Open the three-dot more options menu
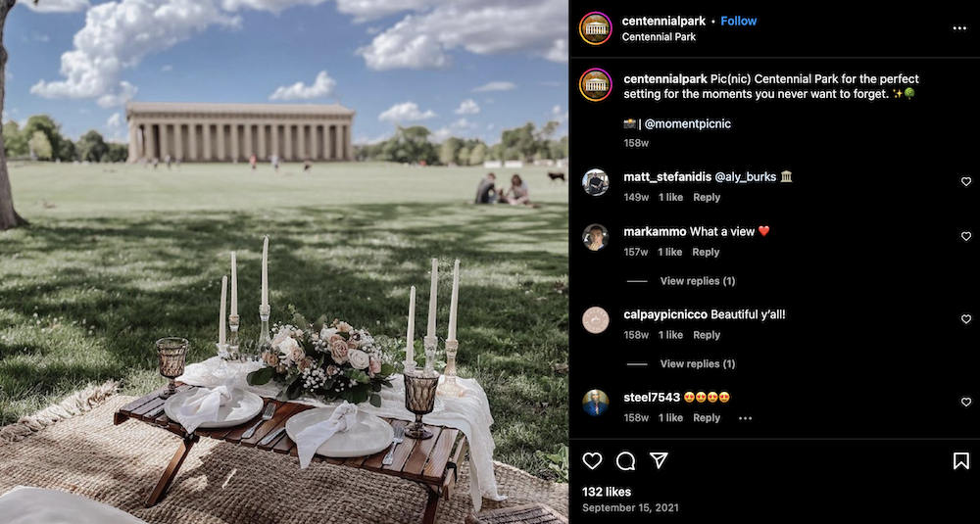 (x=959, y=28)
